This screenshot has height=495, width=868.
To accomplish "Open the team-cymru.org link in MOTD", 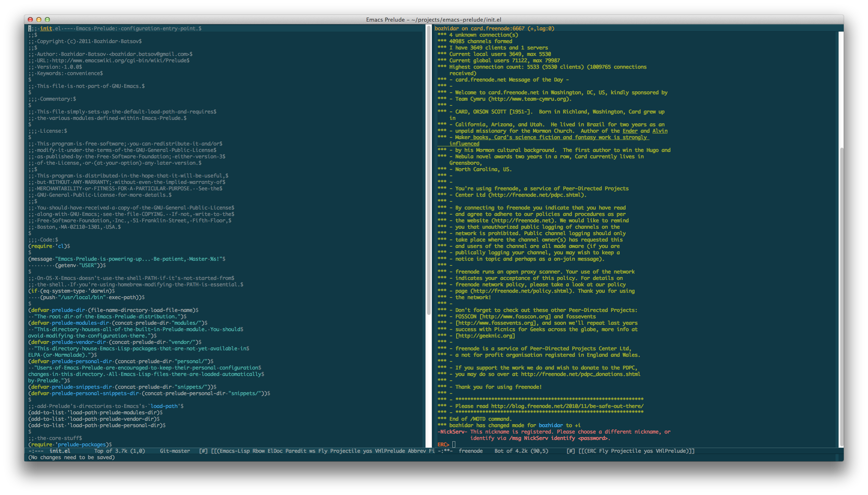I will [529, 99].
